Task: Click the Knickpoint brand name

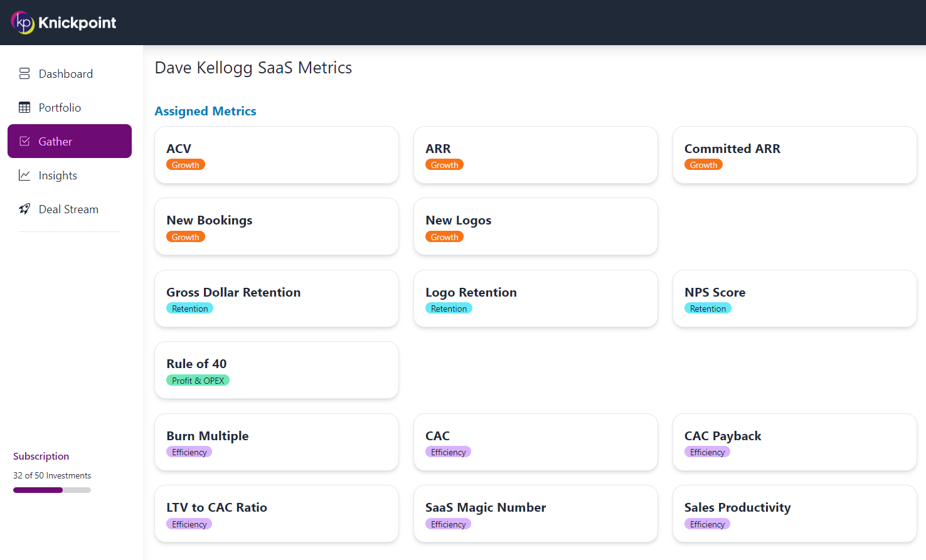Action: tap(77, 23)
